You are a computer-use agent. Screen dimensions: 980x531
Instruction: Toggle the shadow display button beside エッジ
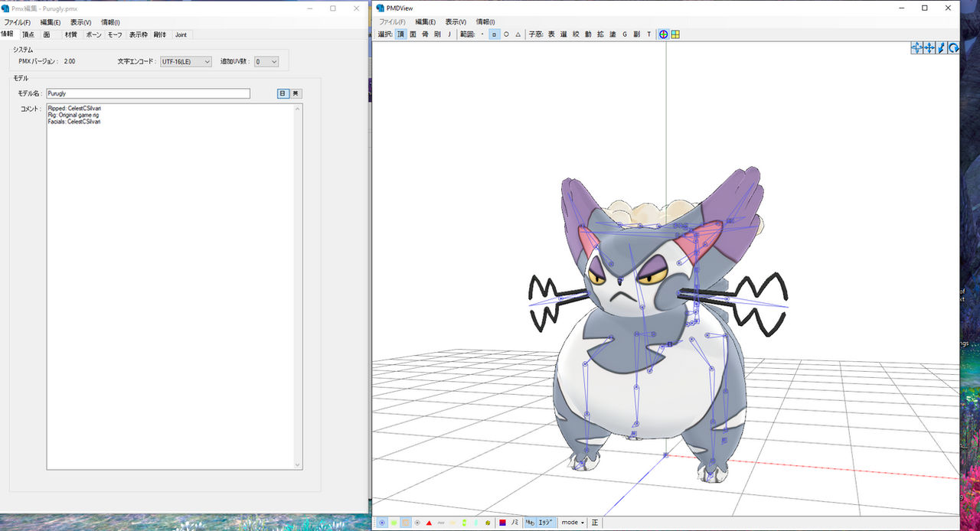[531, 523]
